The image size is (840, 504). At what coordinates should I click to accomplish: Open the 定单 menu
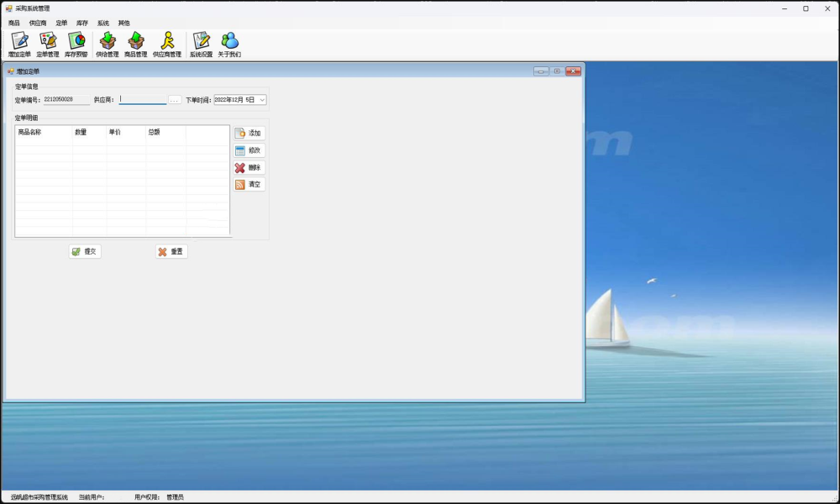61,23
